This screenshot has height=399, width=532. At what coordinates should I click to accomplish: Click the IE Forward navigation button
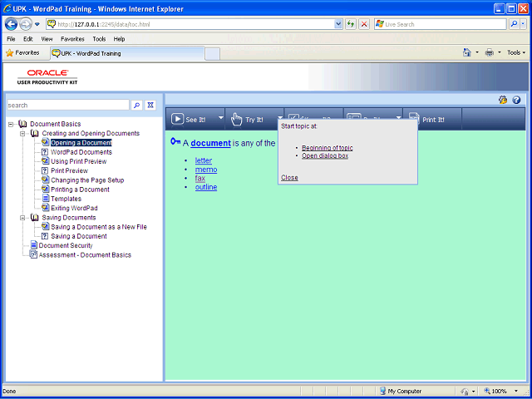tap(26, 24)
